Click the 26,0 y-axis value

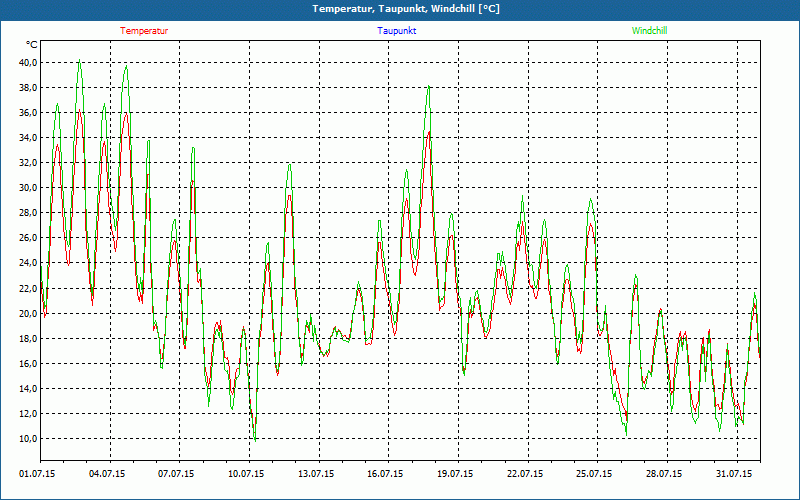point(28,238)
